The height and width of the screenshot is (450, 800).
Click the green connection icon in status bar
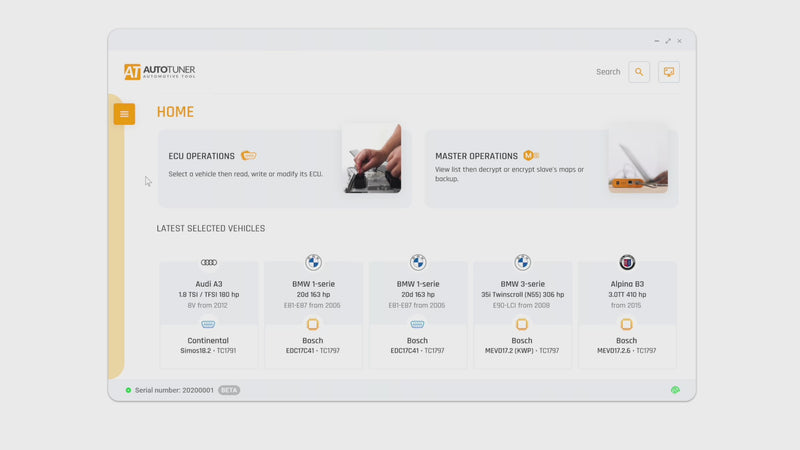675,390
